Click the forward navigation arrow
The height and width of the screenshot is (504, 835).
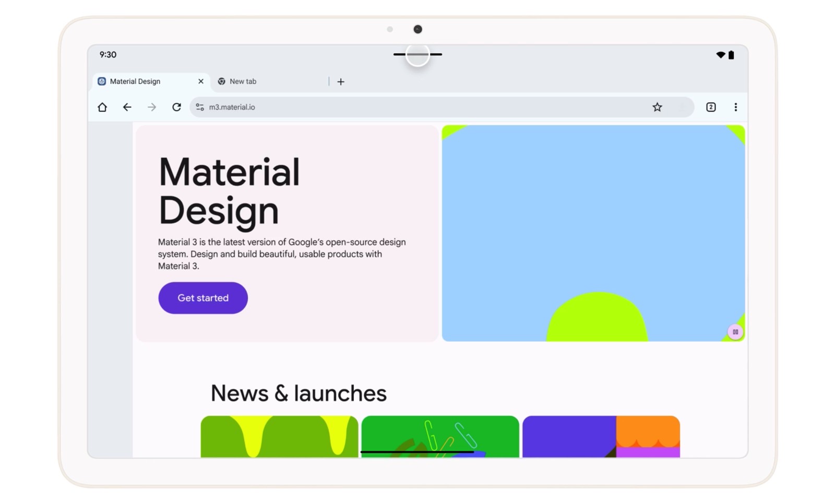[x=152, y=107]
